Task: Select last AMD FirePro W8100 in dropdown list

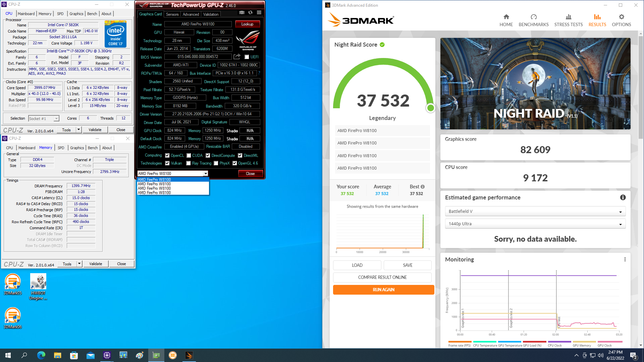Action: [173, 193]
